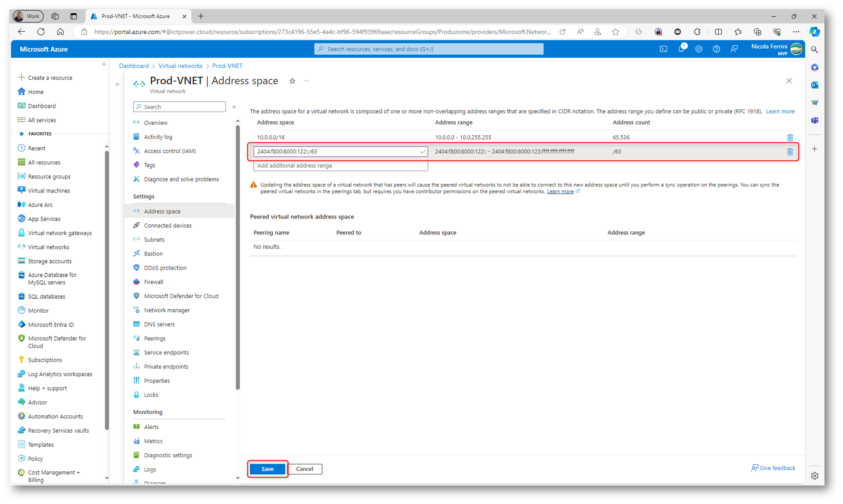This screenshot has width=843, height=504.
Task: Refresh the browser page
Action: [x=41, y=32]
